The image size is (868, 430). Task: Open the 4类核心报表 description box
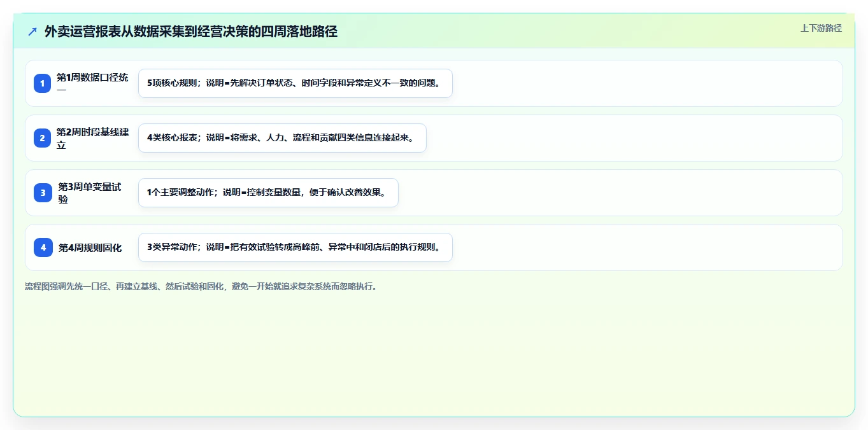[x=282, y=138]
